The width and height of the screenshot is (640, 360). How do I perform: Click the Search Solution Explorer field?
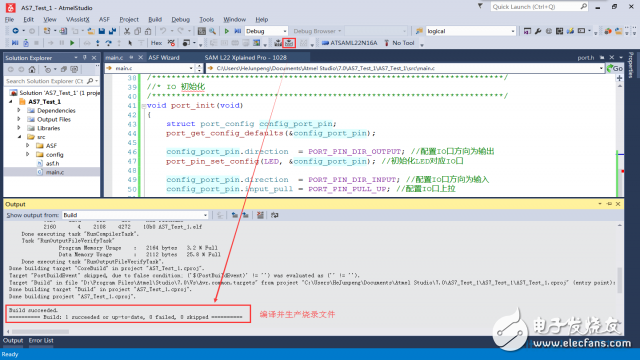click(x=45, y=81)
